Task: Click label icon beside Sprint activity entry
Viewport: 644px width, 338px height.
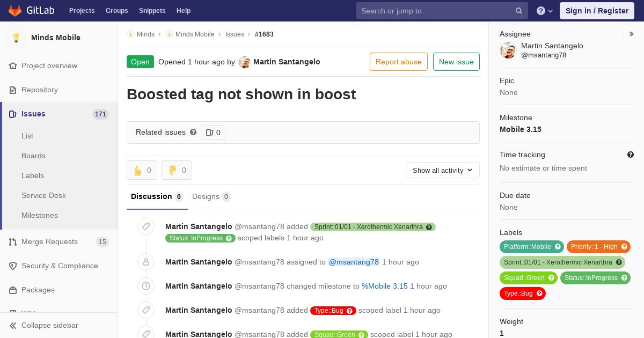Action: click(x=146, y=226)
